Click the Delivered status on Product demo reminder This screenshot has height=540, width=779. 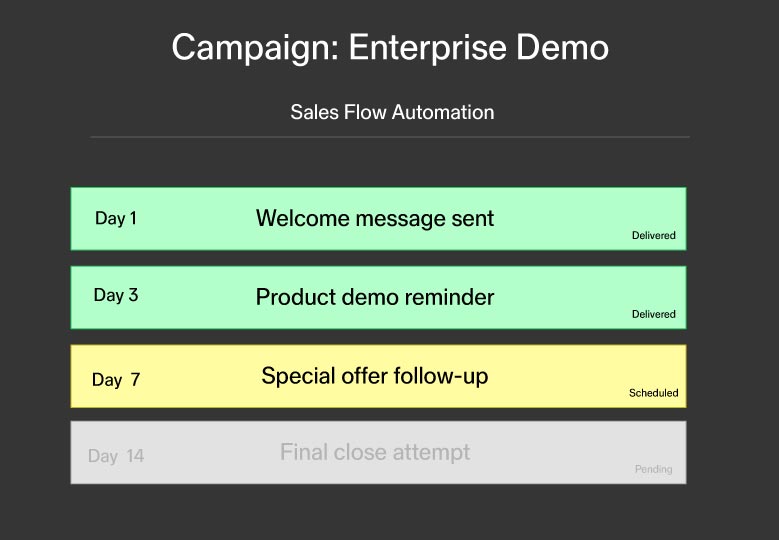653,314
